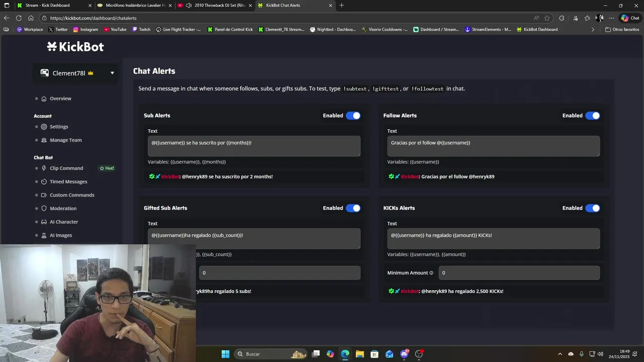Open Discord from the taskbar
The height and width of the screenshot is (362, 644).
click(x=404, y=354)
